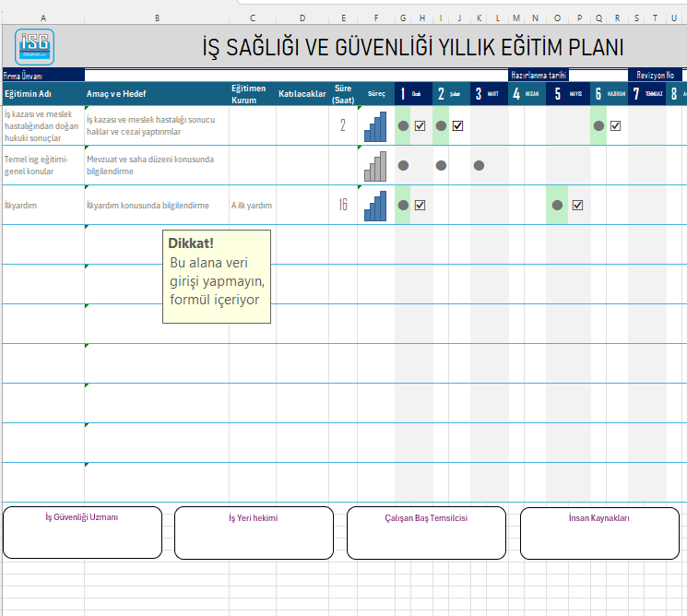Click the Firma Ünvanı input cell
The width and height of the screenshot is (687, 616).
pos(296,76)
